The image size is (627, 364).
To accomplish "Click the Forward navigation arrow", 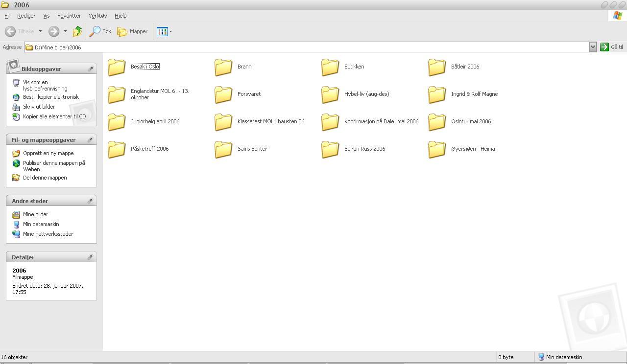I will click(x=54, y=31).
